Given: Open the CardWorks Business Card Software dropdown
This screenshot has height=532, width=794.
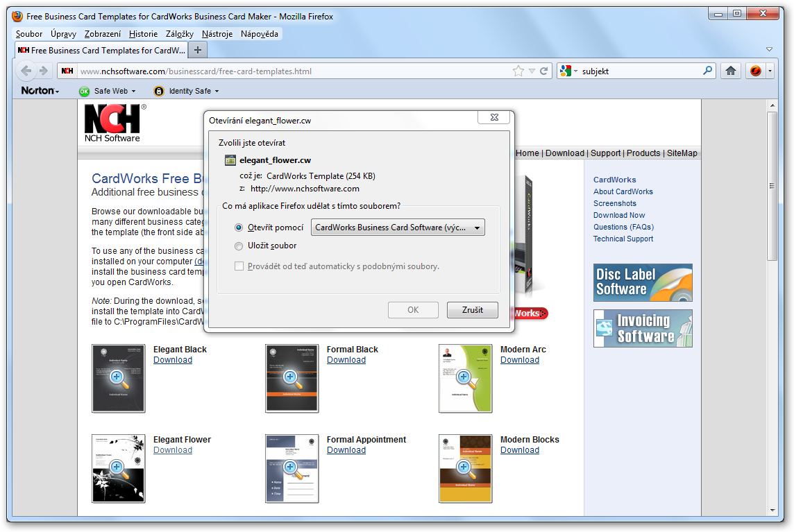Looking at the screenshot, I should 398,228.
